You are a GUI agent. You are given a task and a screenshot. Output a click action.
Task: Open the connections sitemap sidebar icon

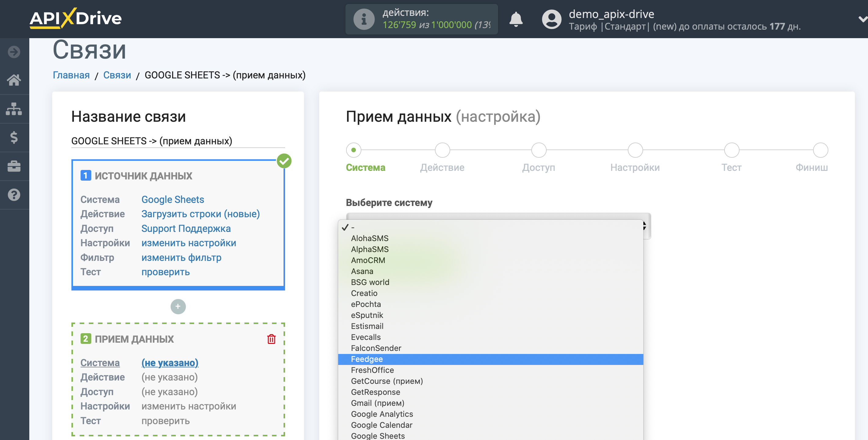click(x=14, y=109)
